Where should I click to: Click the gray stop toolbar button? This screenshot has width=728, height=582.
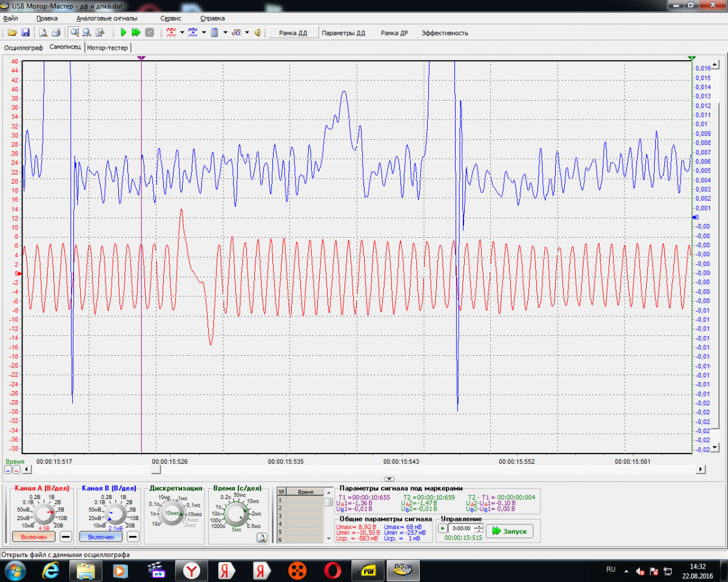click(x=149, y=33)
